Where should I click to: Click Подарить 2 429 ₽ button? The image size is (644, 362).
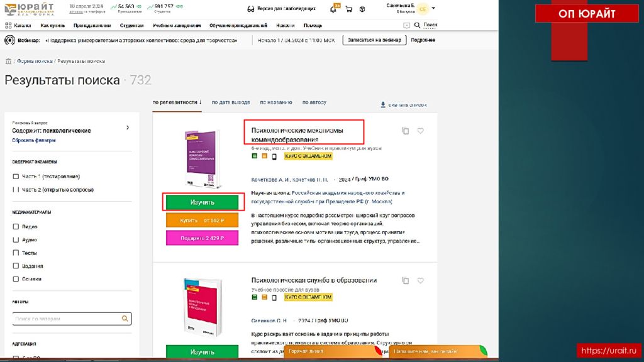pyautogui.click(x=202, y=238)
